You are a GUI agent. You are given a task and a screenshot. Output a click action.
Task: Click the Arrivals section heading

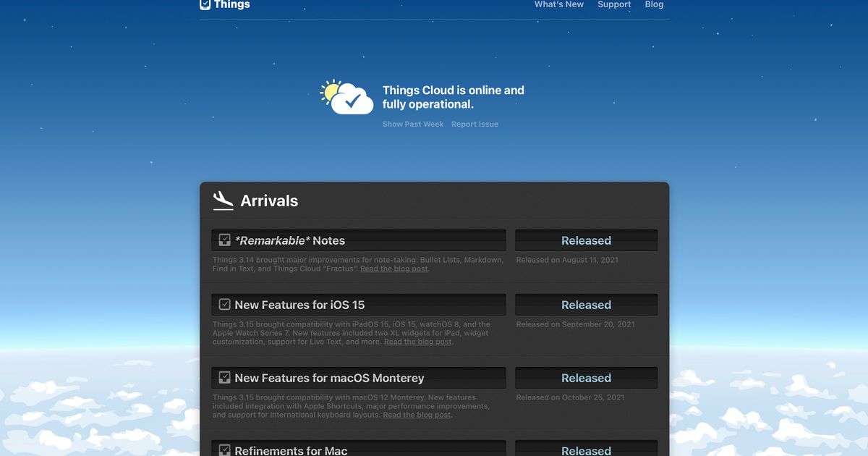(269, 201)
